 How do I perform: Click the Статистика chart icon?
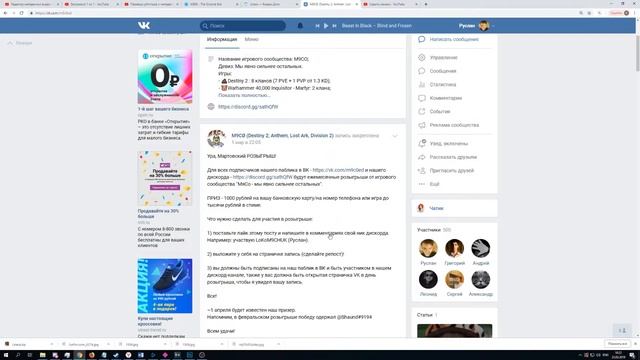[422, 84]
